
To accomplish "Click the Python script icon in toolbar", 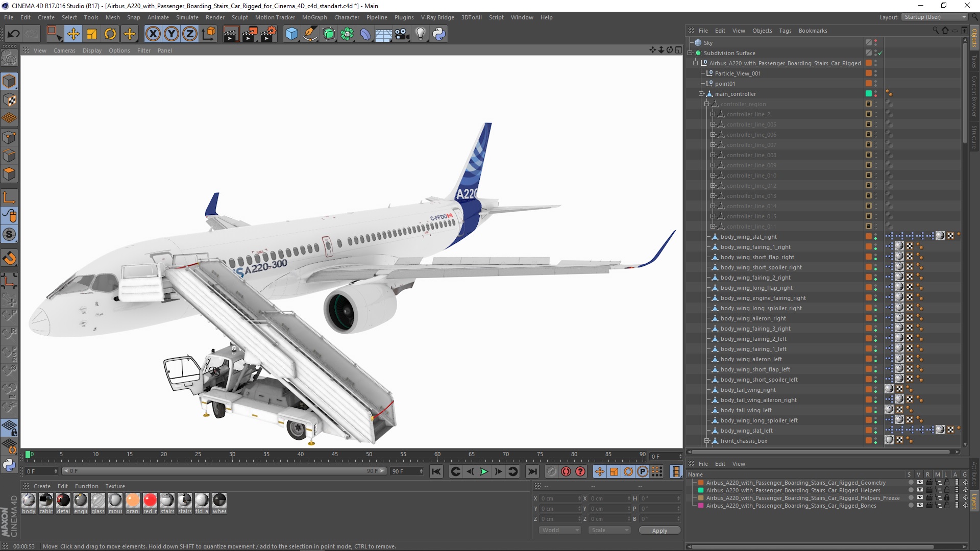I will [x=439, y=34].
